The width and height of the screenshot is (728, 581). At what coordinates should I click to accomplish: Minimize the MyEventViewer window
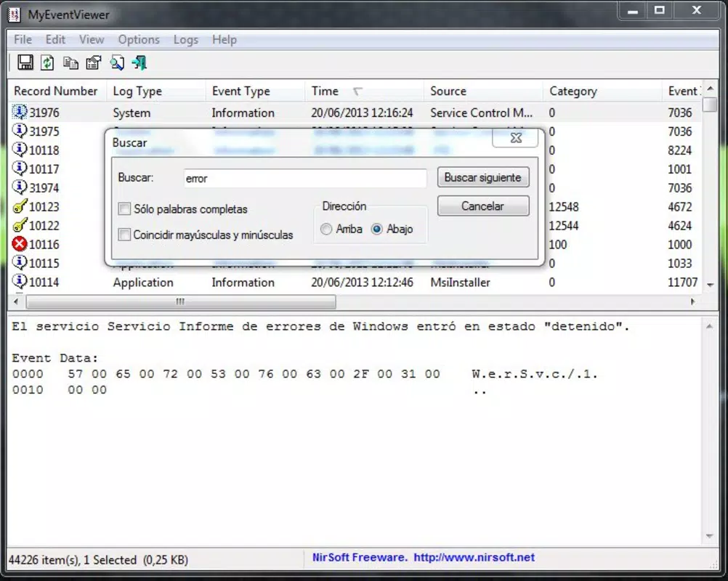(x=632, y=11)
